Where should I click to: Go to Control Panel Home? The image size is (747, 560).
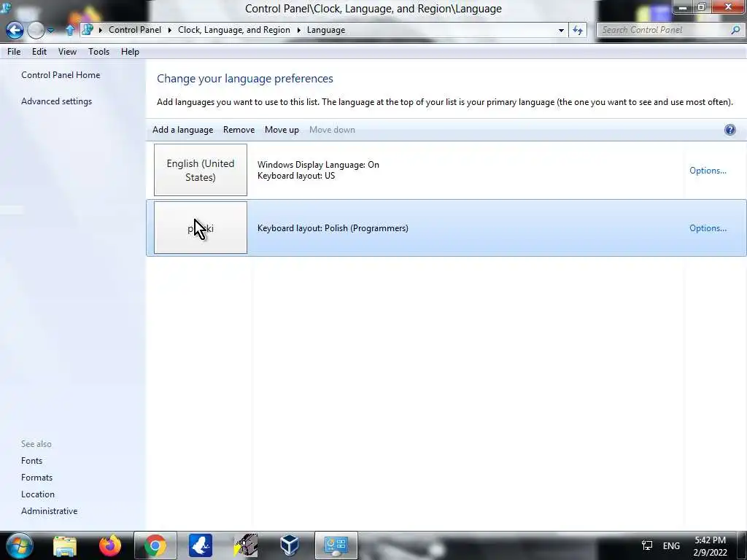[x=61, y=75]
